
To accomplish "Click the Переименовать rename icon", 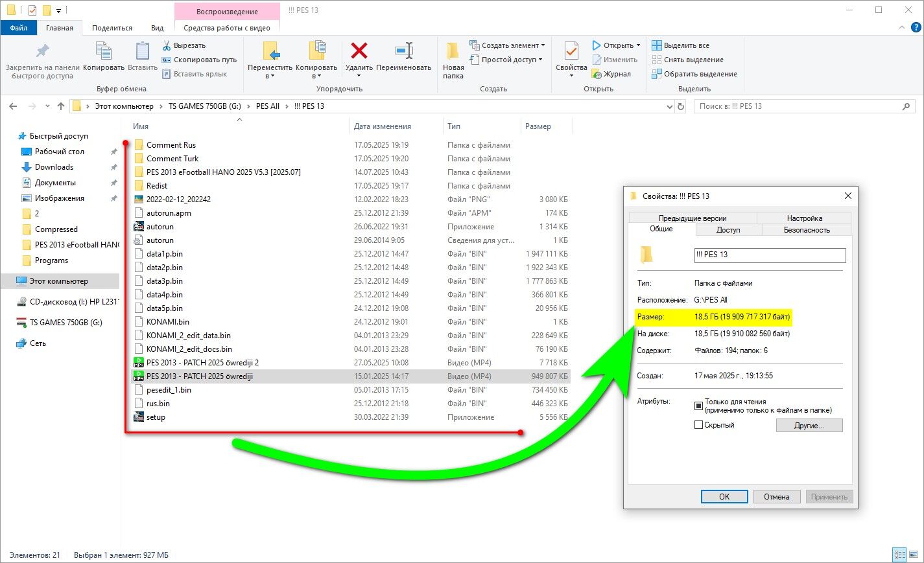I will coord(403,51).
